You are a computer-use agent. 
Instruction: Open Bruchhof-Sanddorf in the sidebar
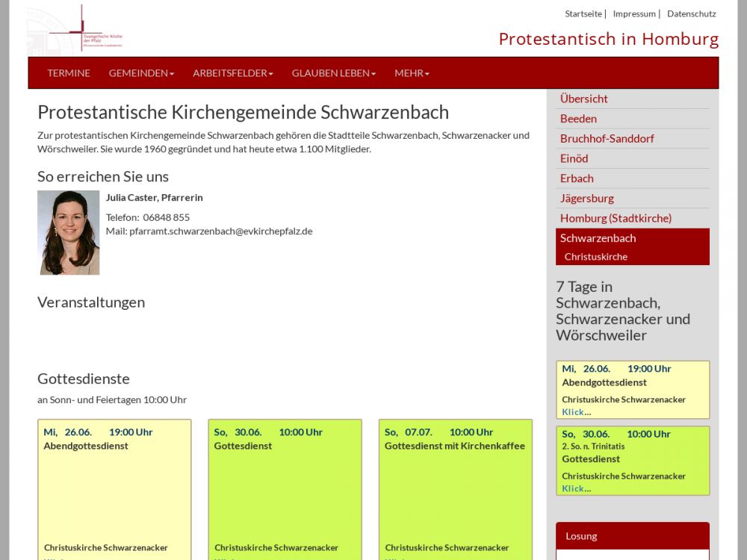click(x=607, y=139)
